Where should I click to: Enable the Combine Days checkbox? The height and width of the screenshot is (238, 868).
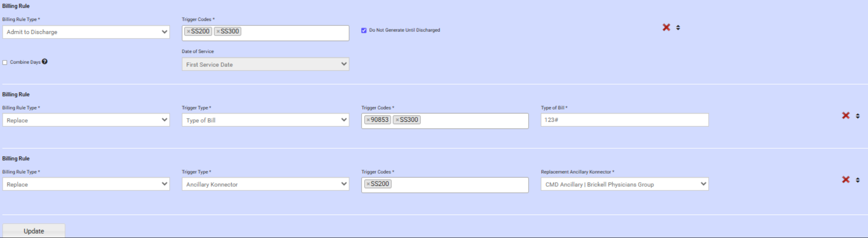[x=5, y=62]
